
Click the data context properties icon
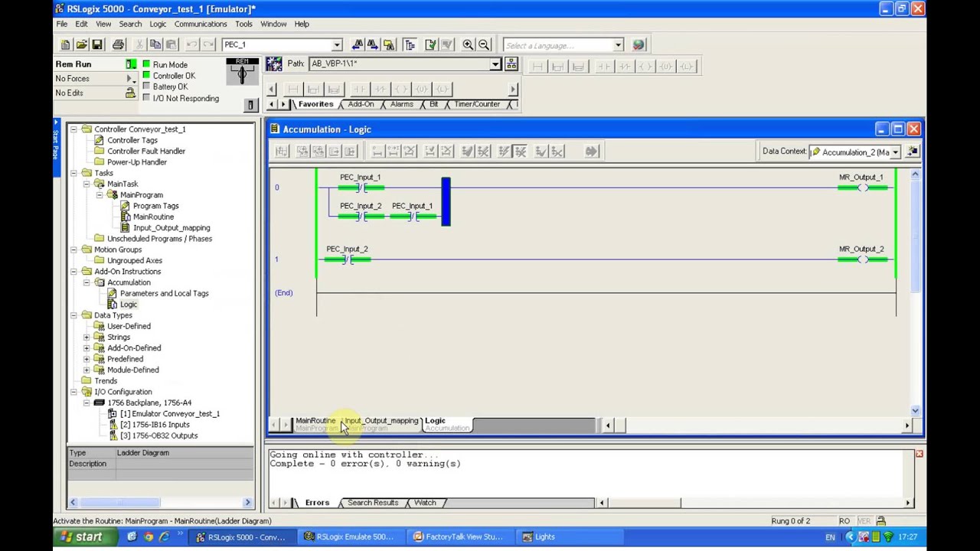[912, 152]
